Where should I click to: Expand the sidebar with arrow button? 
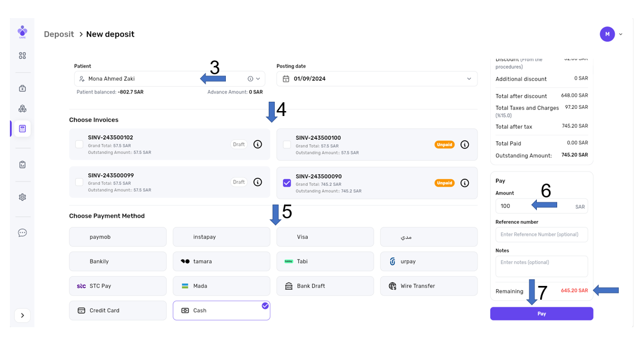(23, 316)
